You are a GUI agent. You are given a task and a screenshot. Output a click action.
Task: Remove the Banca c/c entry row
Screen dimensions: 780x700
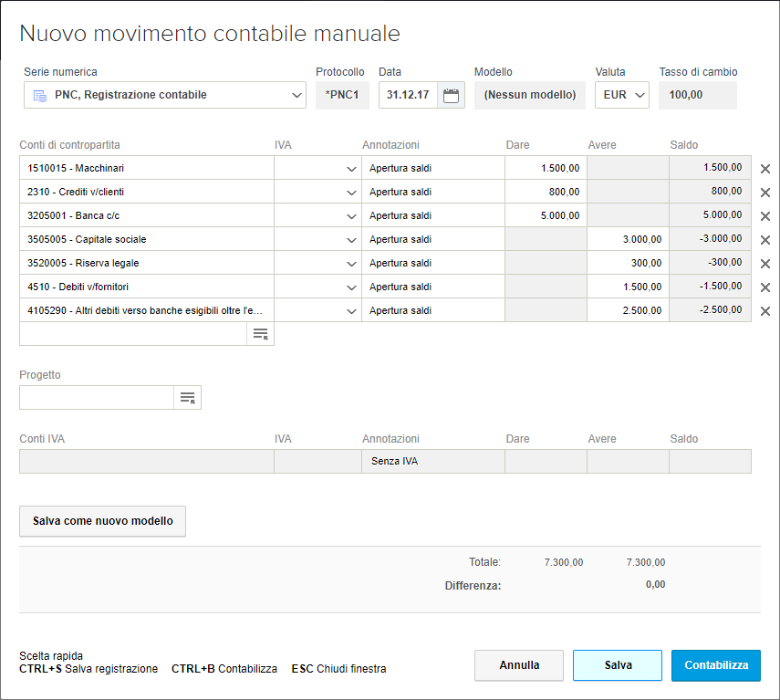point(765,216)
